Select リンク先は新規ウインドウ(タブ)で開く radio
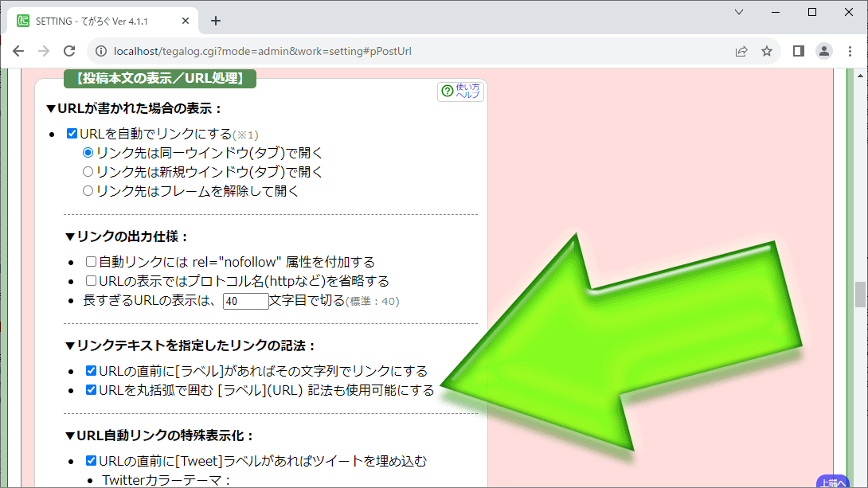The height and width of the screenshot is (488, 868). pyautogui.click(x=88, y=171)
